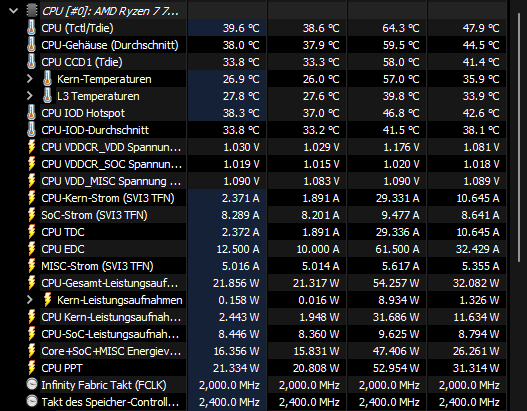Screen dimensions: 527x411
Task: Select the CPU CCD1 (Tdie) row label
Action: click(x=82, y=62)
